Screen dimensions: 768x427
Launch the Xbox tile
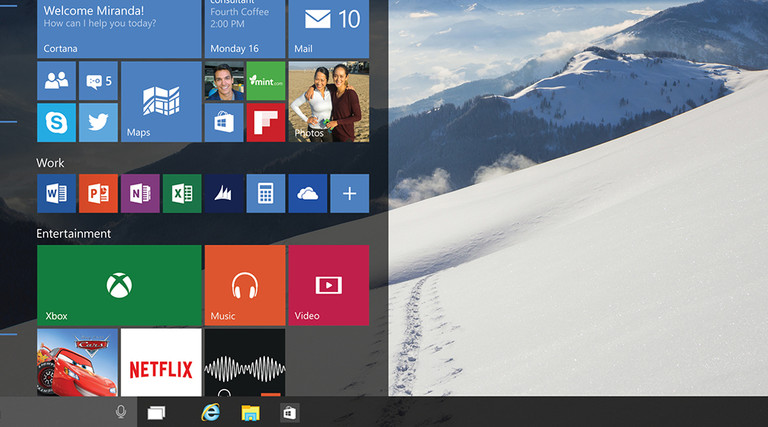point(119,285)
